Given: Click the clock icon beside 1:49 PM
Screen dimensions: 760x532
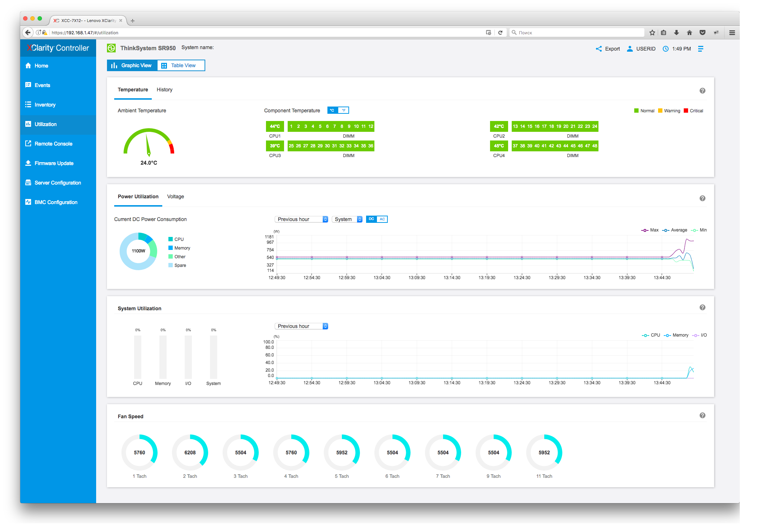Looking at the screenshot, I should [666, 49].
